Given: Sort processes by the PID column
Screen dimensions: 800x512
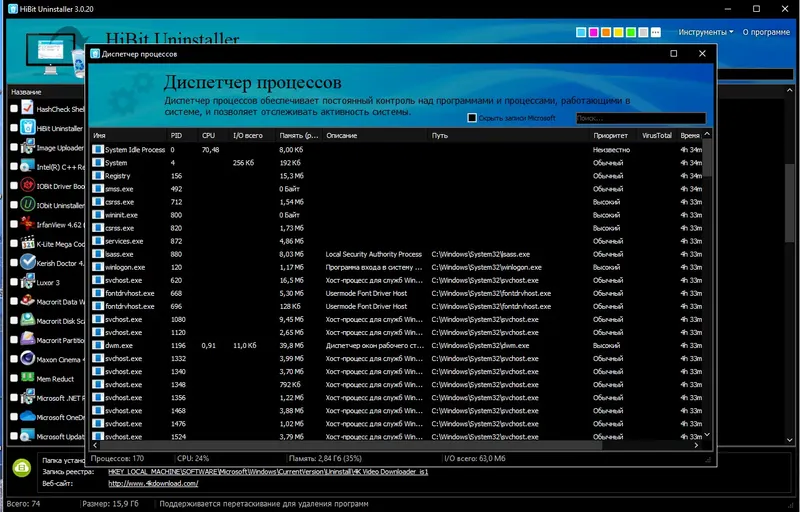Looking at the screenshot, I should [182, 136].
